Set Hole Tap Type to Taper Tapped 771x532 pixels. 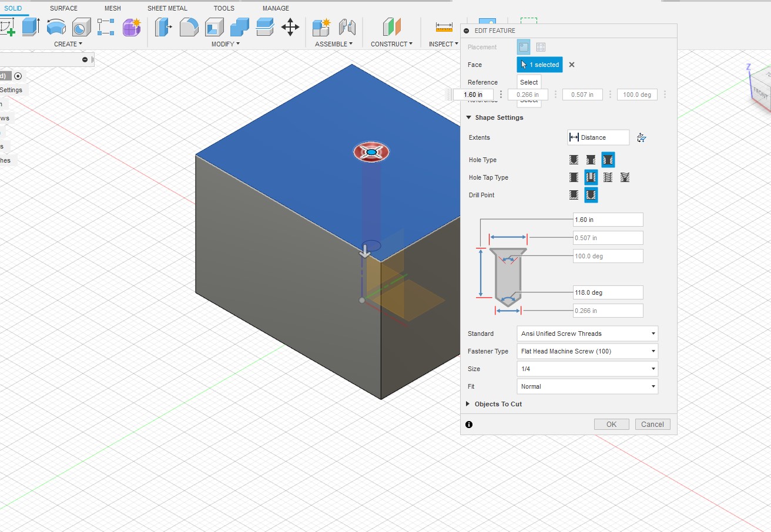(x=625, y=177)
